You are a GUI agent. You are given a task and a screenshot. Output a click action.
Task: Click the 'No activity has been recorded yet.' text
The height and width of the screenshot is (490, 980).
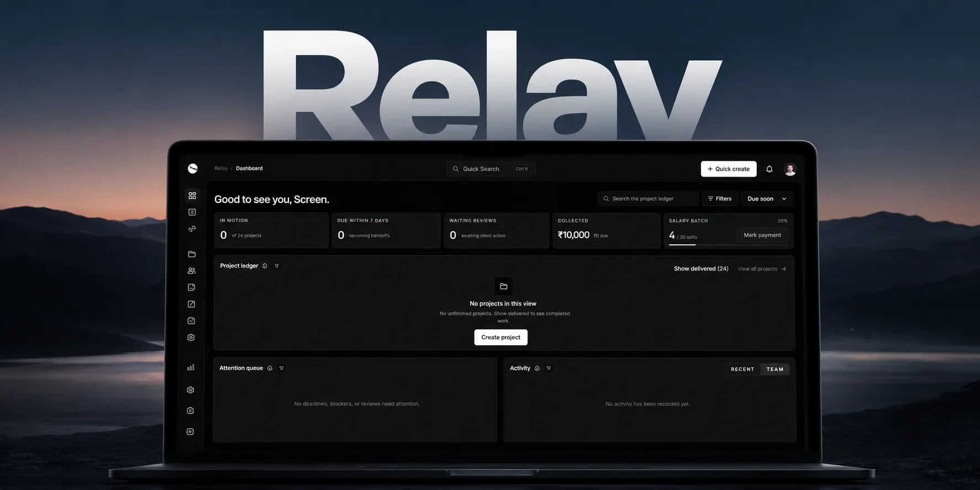coord(647,404)
